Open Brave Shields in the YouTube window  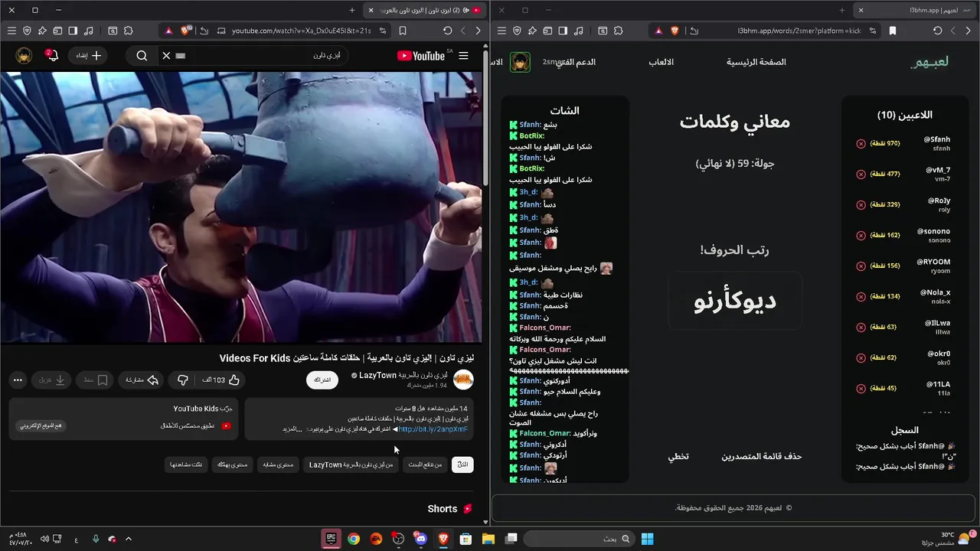(186, 31)
